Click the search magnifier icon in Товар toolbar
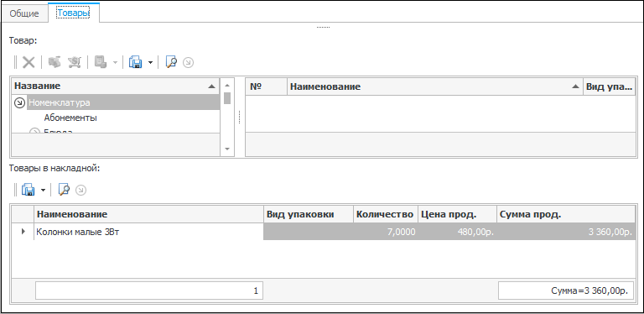 (x=171, y=62)
